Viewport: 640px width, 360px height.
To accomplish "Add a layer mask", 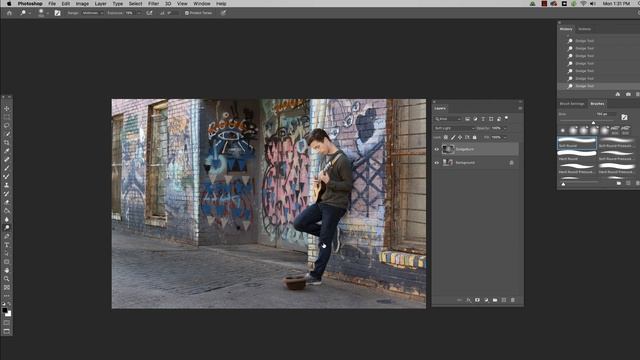I will tap(477, 300).
